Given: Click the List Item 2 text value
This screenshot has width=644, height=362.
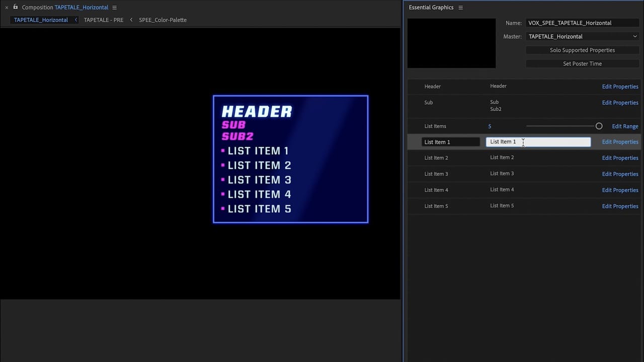Looking at the screenshot, I should [502, 158].
